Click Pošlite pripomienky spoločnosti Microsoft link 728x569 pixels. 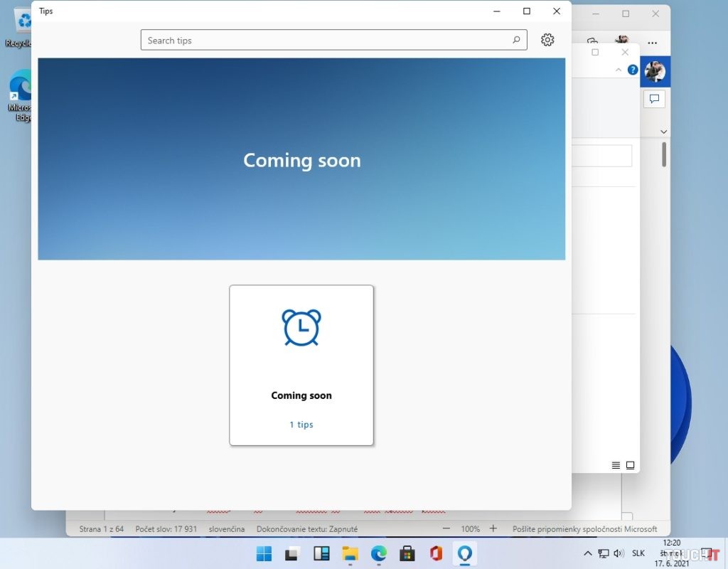587,529
